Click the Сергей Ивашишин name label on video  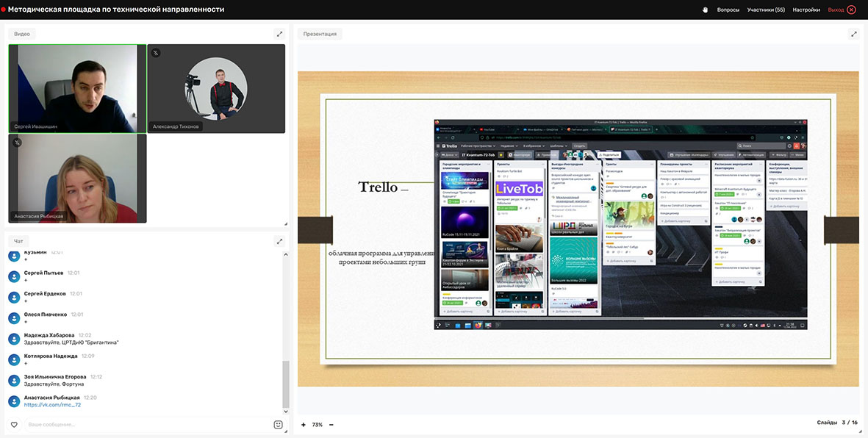pyautogui.click(x=35, y=126)
